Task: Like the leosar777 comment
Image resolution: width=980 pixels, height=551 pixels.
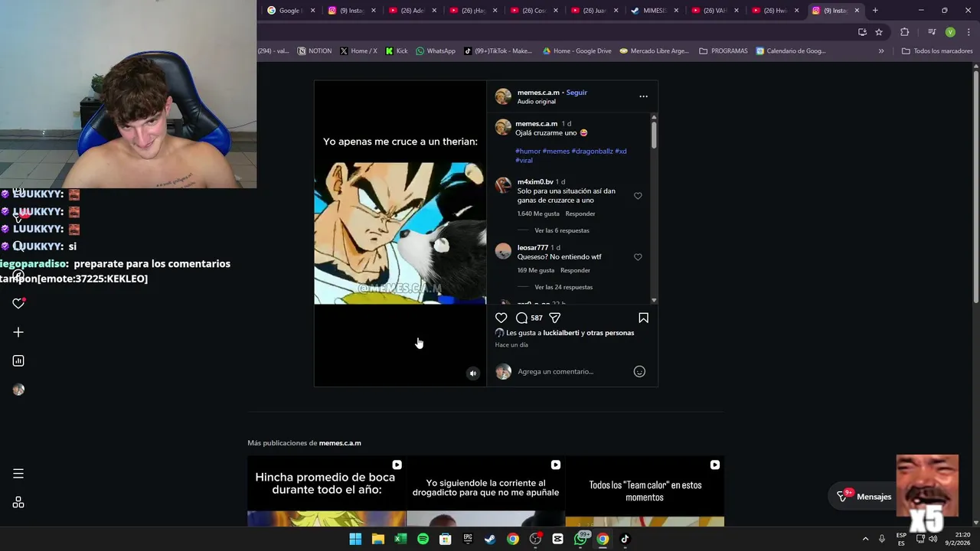Action: (638, 257)
